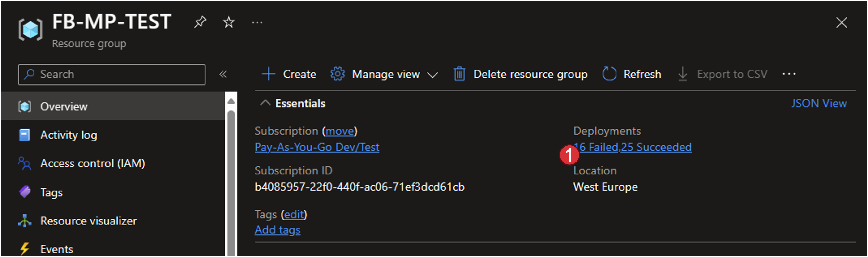
Task: Pin the FB-MP-TEST resource group
Action: [x=200, y=22]
